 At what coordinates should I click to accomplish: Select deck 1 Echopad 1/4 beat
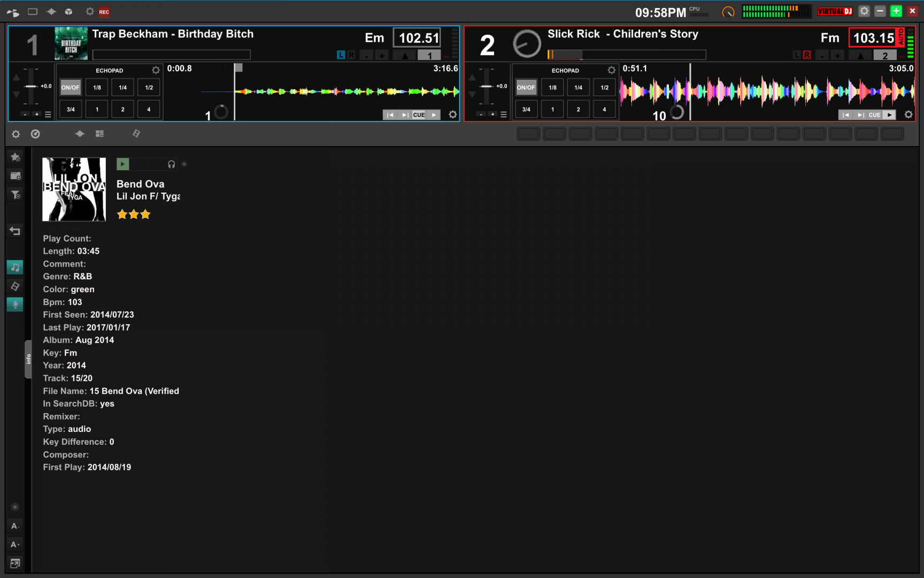[122, 87]
